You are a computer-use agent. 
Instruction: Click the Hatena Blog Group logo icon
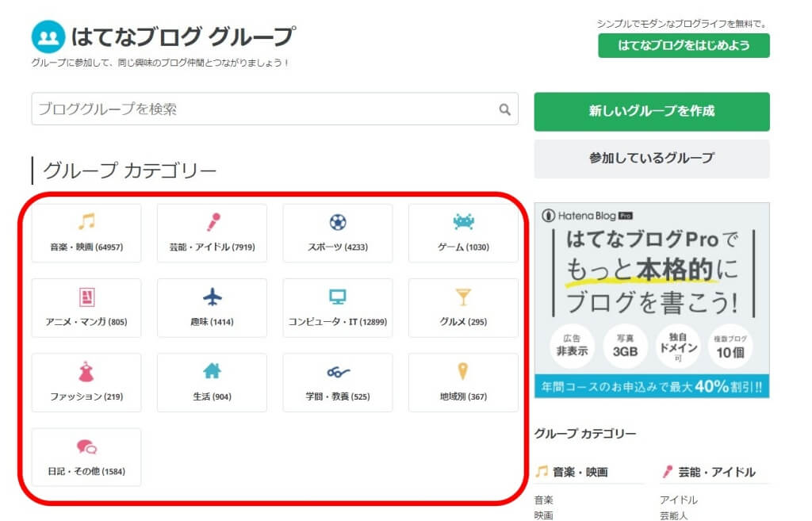pos(48,36)
